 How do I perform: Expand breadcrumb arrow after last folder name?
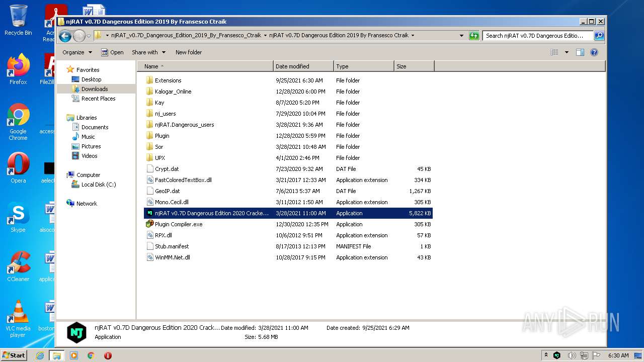[x=413, y=36]
